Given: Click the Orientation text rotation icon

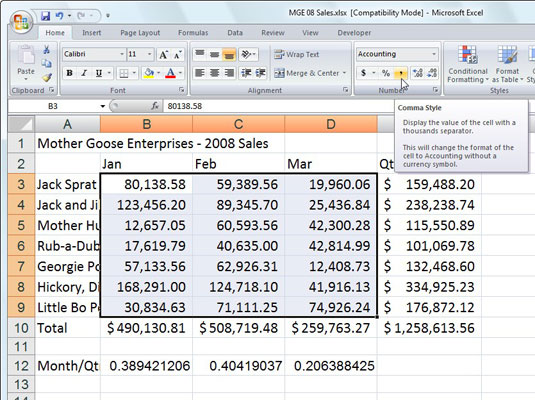Looking at the screenshot, I should [246, 54].
